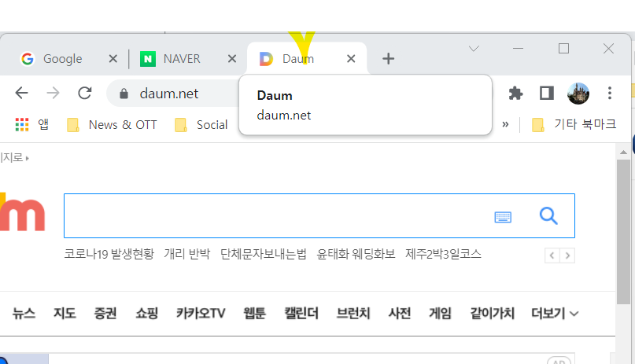Open the Extensions puzzle icon
The width and height of the screenshot is (635, 364).
point(515,94)
